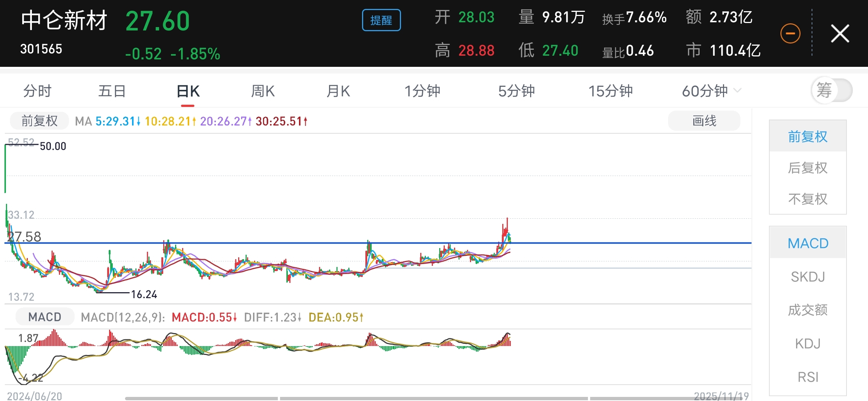
Task: Remove stock via orange minus icon
Action: click(790, 33)
